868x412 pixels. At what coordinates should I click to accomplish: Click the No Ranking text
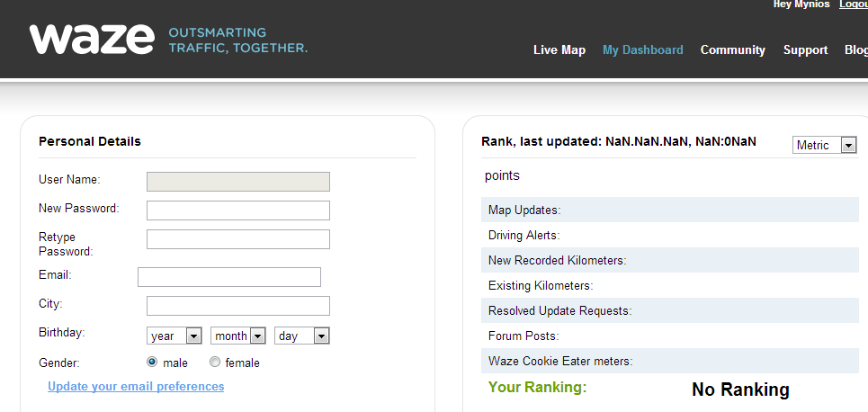tap(740, 390)
